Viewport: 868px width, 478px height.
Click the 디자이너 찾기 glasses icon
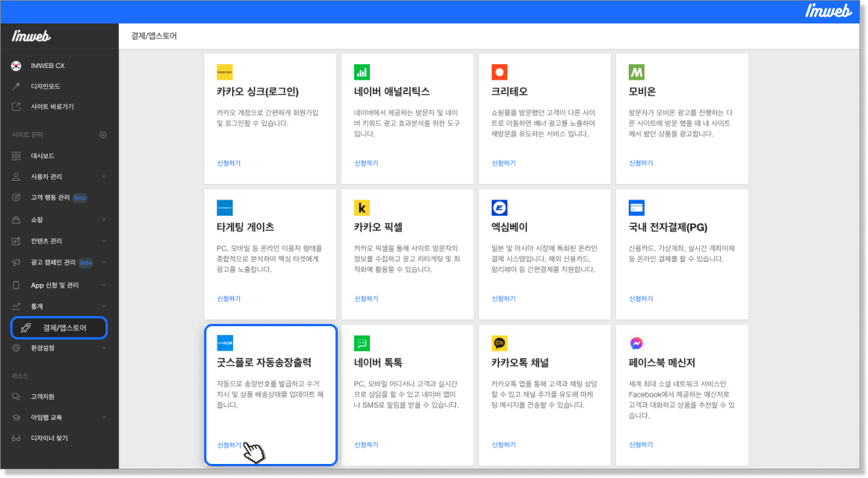coord(16,438)
